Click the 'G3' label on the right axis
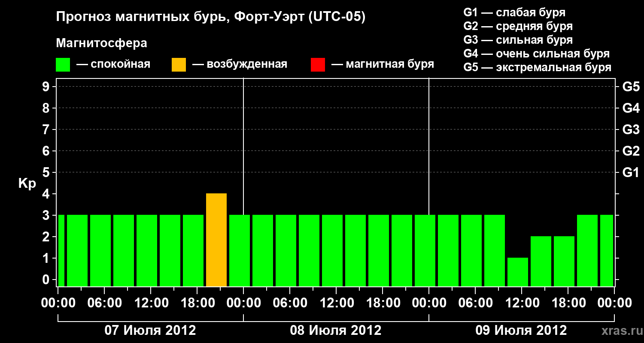 (631, 130)
